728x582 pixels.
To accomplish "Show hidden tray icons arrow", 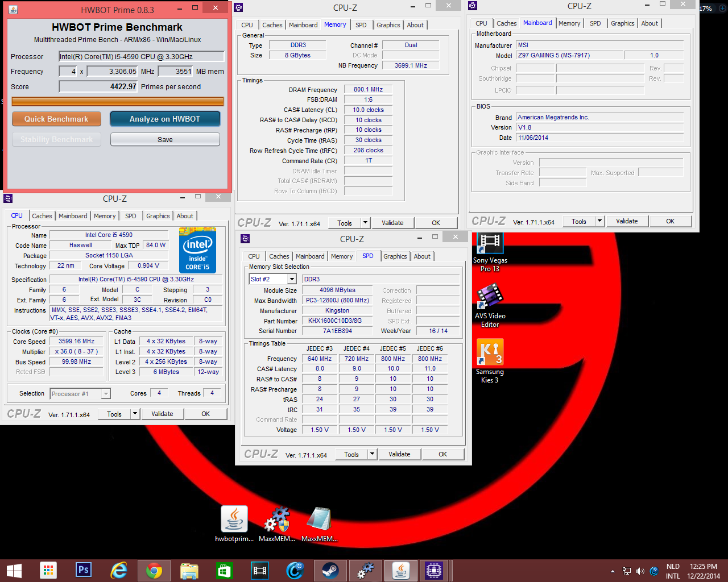I will pyautogui.click(x=613, y=571).
